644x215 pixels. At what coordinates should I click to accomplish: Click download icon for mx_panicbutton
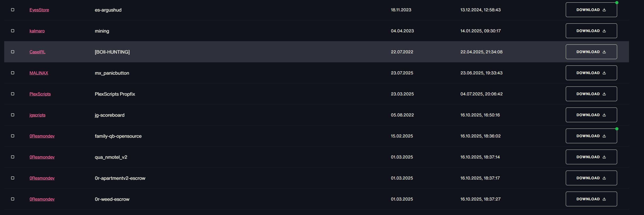tap(604, 73)
